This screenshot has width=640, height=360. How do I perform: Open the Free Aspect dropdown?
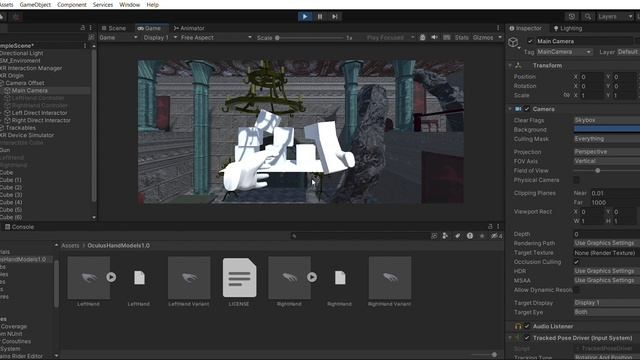(216, 38)
